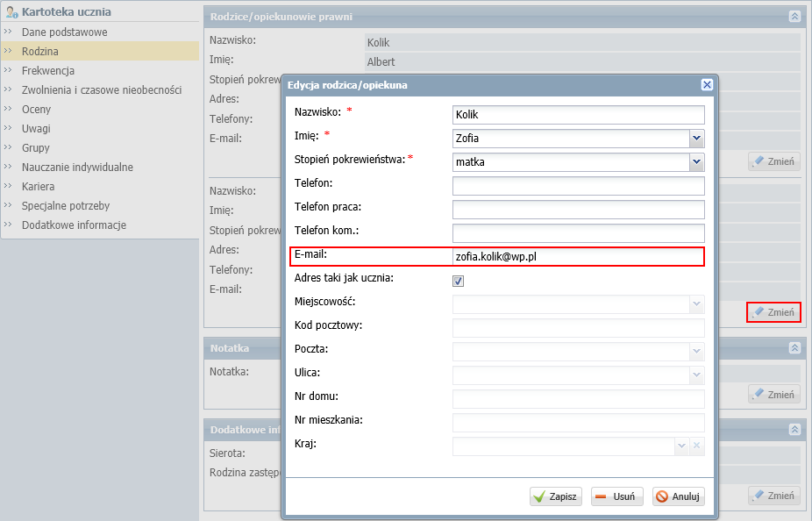The width and height of the screenshot is (812, 521).
Task: Click the Nr domu field
Action: click(x=579, y=399)
